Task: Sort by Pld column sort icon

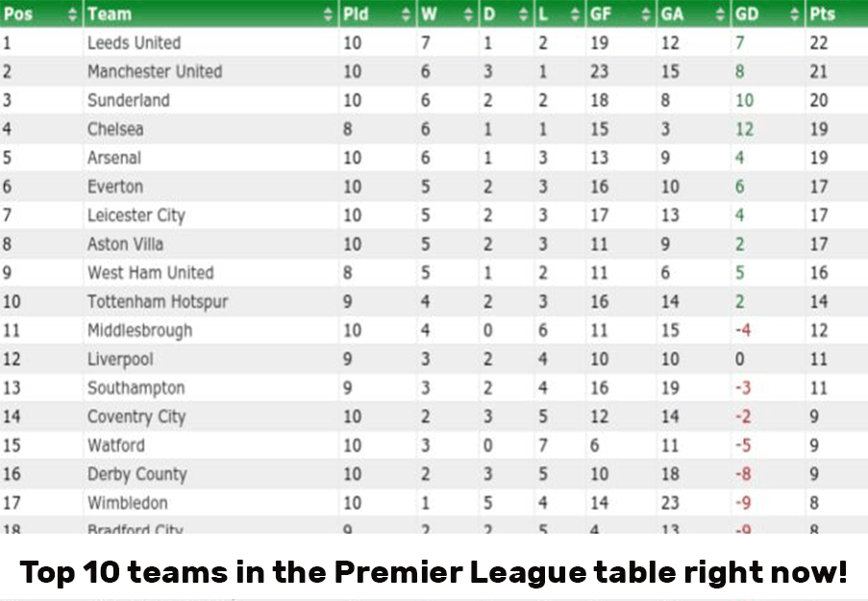Action: [407, 13]
